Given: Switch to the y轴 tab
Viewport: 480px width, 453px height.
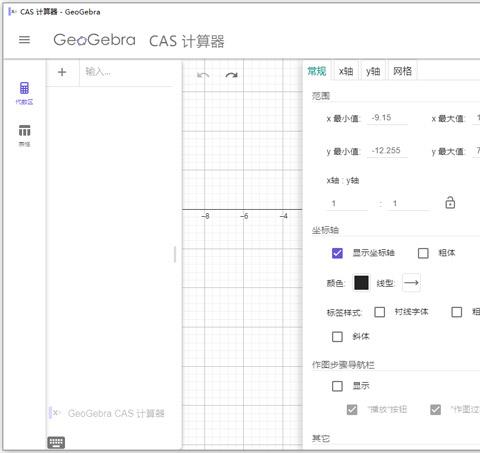Looking at the screenshot, I should click(x=373, y=71).
